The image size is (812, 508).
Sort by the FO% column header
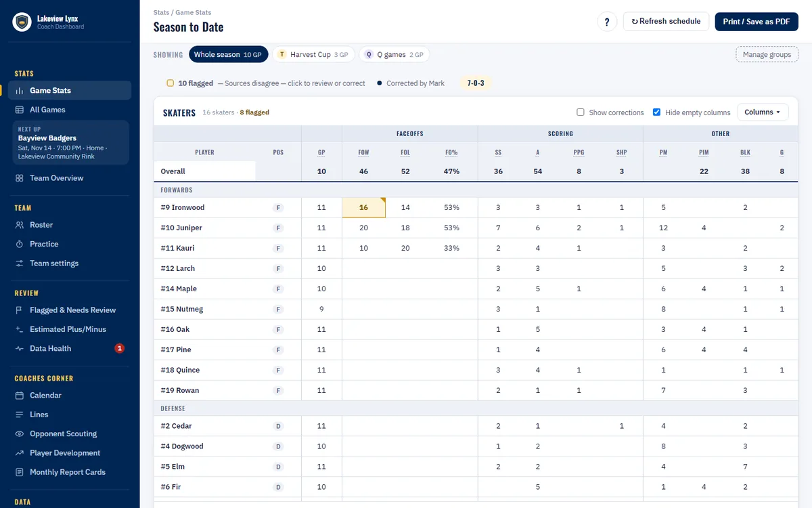pos(451,152)
